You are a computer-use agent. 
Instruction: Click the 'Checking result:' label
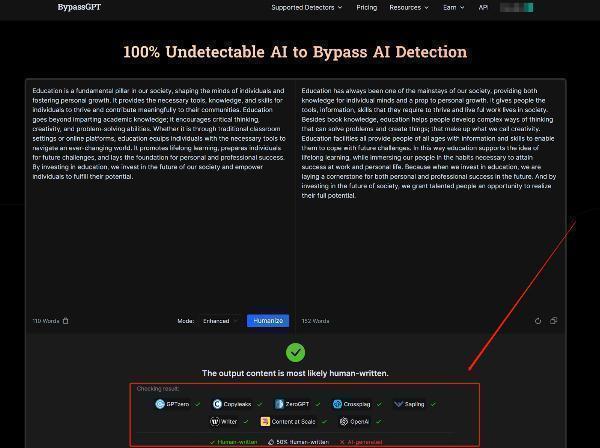click(158, 389)
